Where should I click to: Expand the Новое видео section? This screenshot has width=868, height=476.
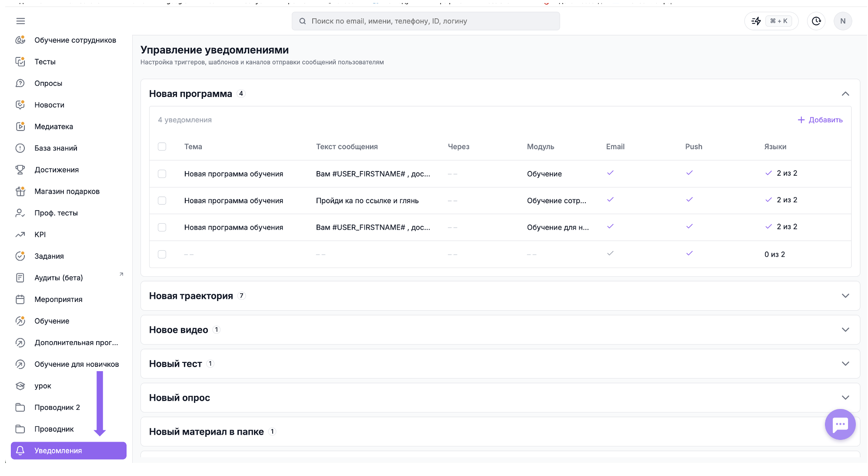tap(845, 330)
